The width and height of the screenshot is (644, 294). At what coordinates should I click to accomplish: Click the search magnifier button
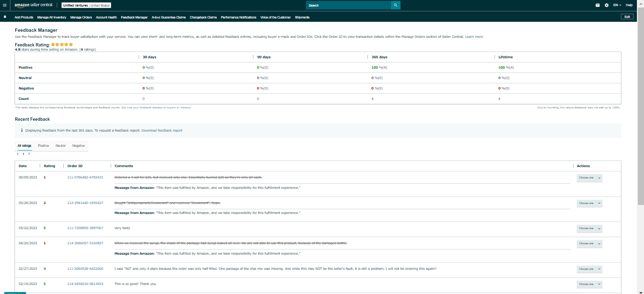[395, 5]
